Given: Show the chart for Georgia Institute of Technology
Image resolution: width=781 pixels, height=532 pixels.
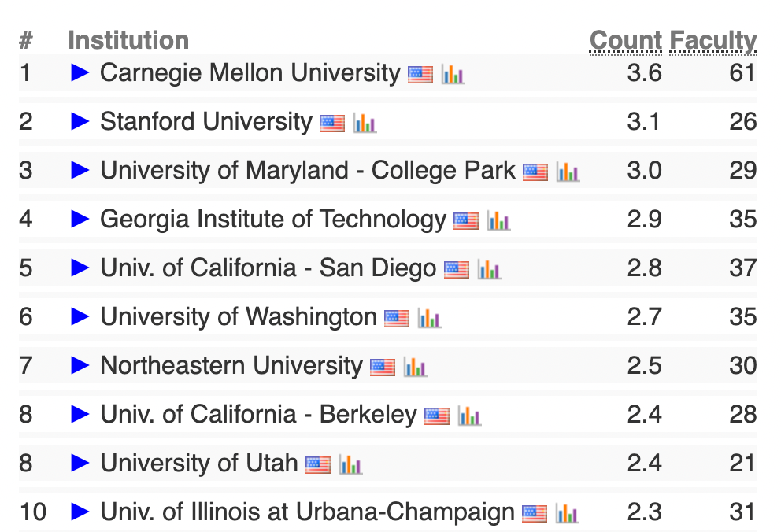Looking at the screenshot, I should pos(498,221).
